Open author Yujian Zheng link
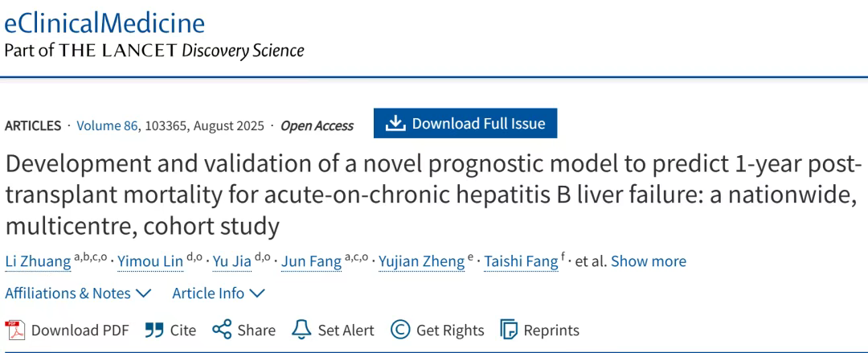The image size is (868, 353). pos(421,261)
